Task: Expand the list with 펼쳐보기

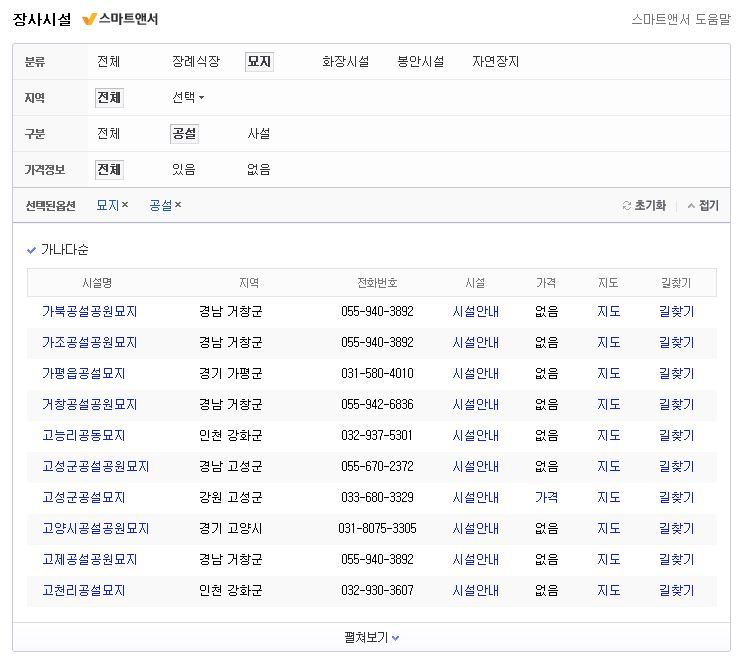Action: click(x=371, y=637)
